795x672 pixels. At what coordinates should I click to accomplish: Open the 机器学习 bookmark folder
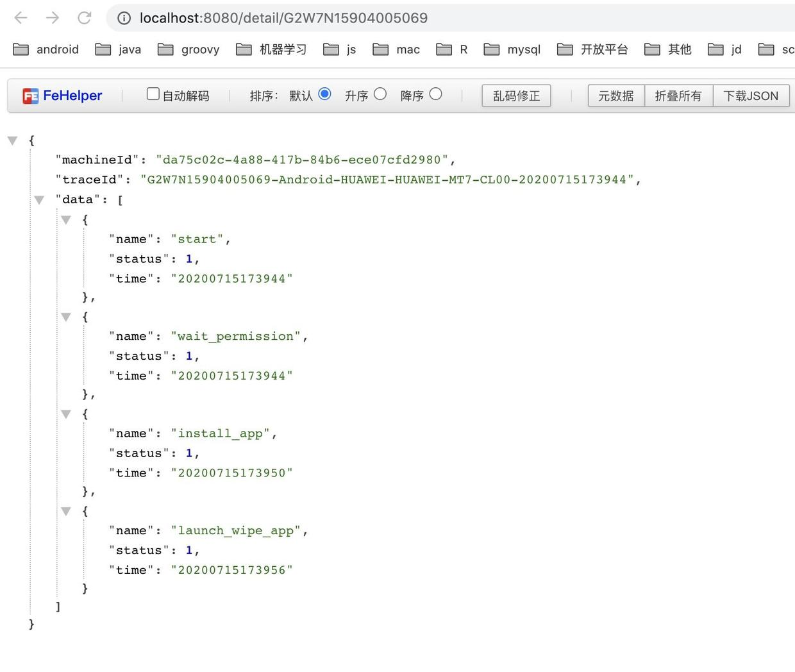(271, 49)
